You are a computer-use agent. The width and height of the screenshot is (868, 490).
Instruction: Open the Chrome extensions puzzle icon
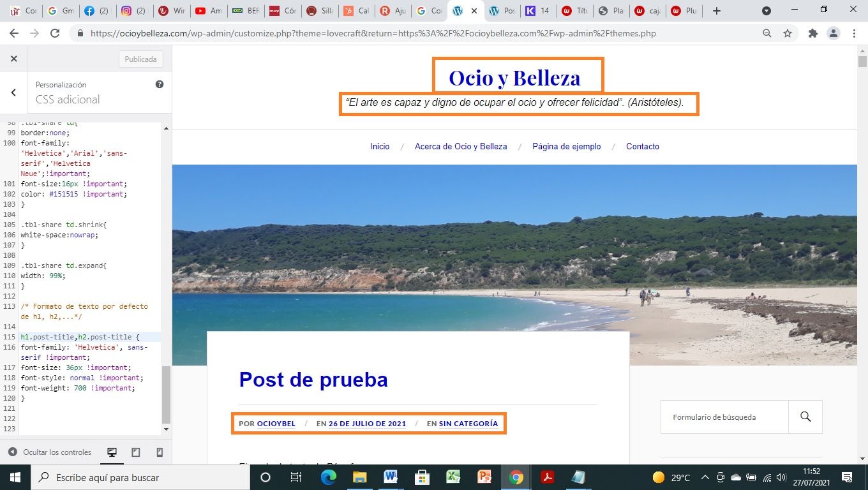(x=812, y=33)
